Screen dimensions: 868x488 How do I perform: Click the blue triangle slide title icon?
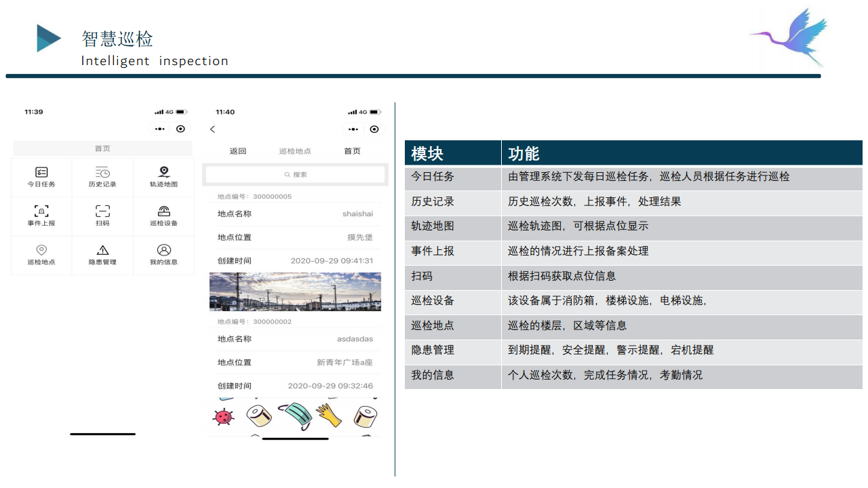click(x=49, y=38)
